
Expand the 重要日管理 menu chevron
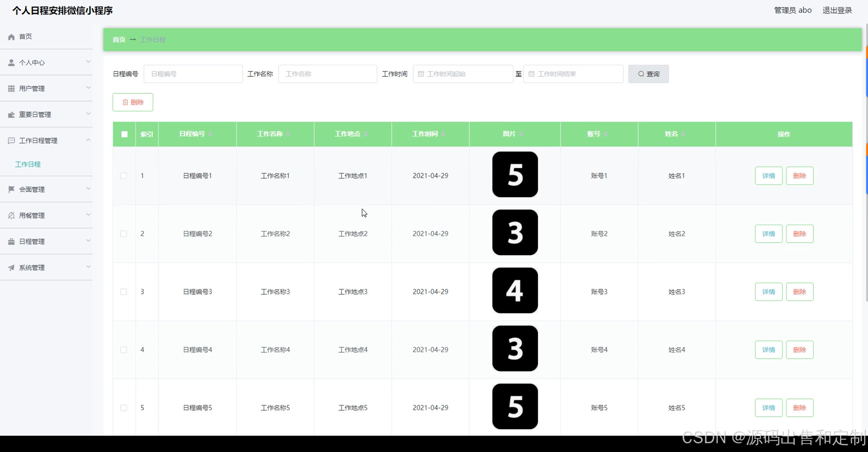click(x=88, y=114)
